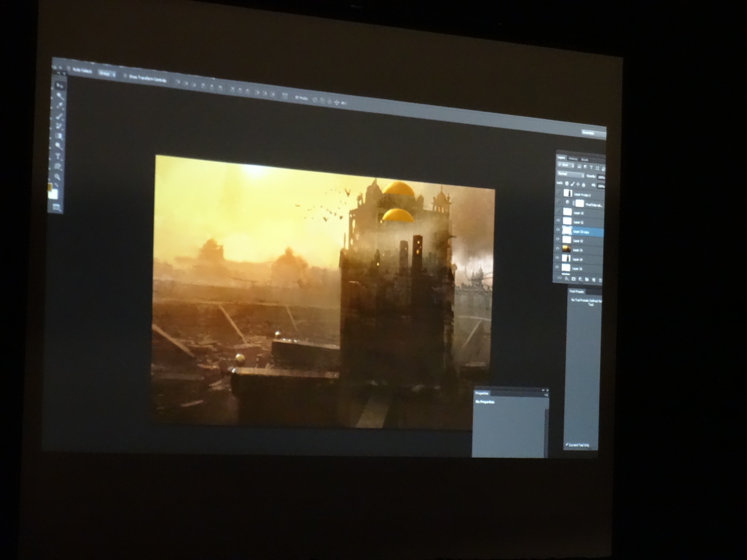Click the Essentials workspace button
The image size is (747, 560).
[589, 133]
